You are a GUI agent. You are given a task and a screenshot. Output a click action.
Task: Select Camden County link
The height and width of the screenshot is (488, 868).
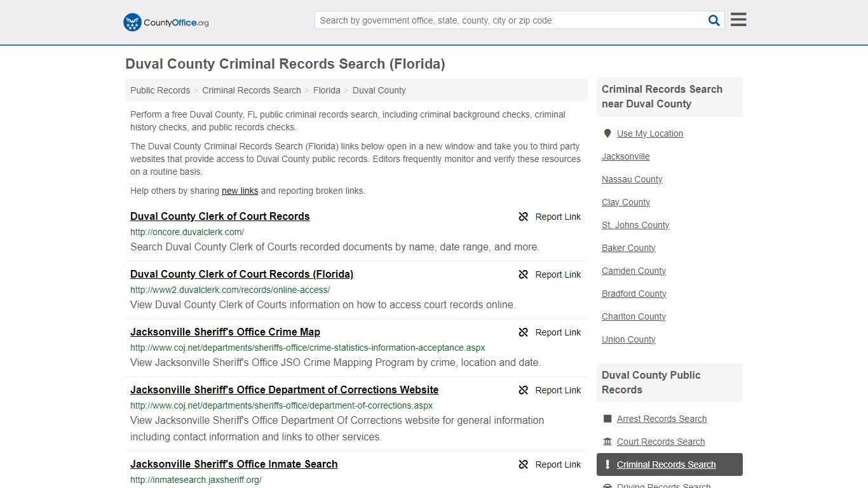[634, 271]
